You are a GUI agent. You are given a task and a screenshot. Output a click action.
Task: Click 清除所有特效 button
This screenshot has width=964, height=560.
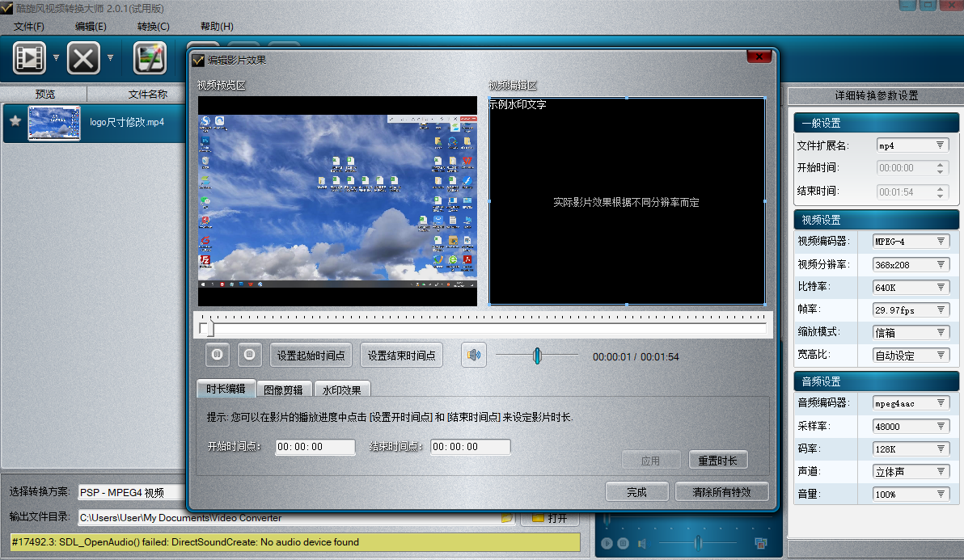coord(721,492)
